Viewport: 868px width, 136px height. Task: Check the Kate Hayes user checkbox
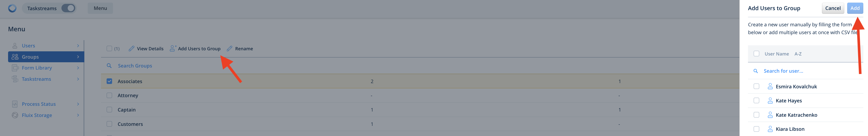(756, 101)
